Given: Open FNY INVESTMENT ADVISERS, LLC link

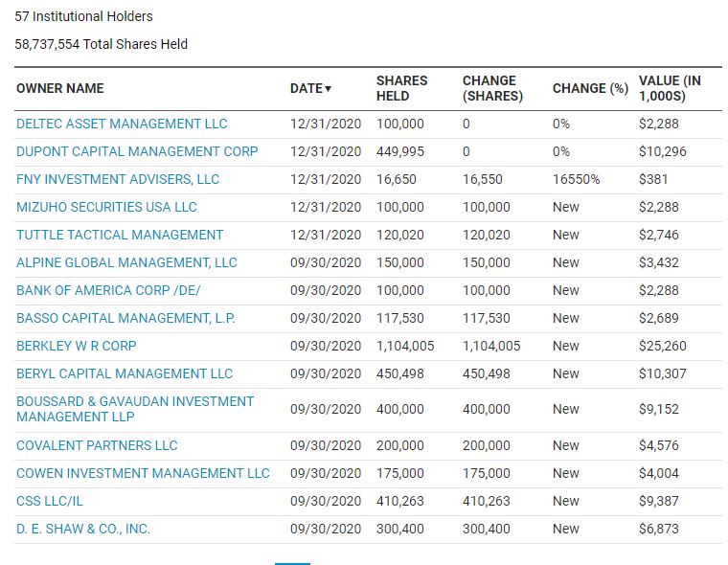Looking at the screenshot, I should 118,180.
